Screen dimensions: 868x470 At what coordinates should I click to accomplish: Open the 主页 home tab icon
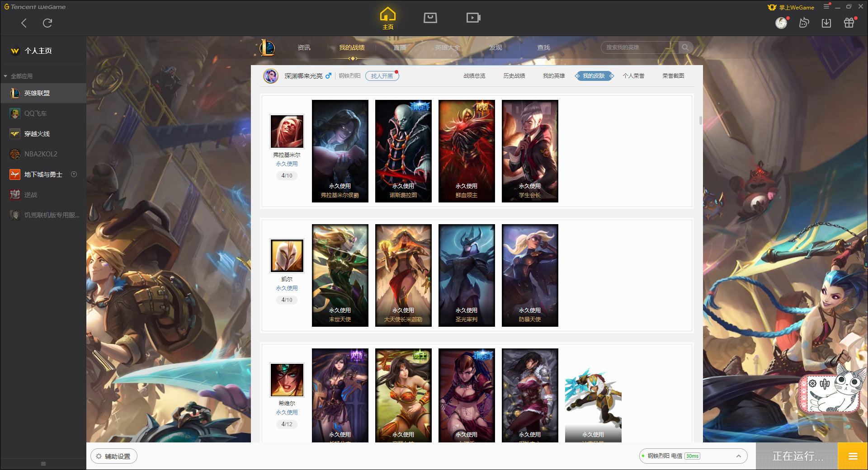(x=388, y=18)
